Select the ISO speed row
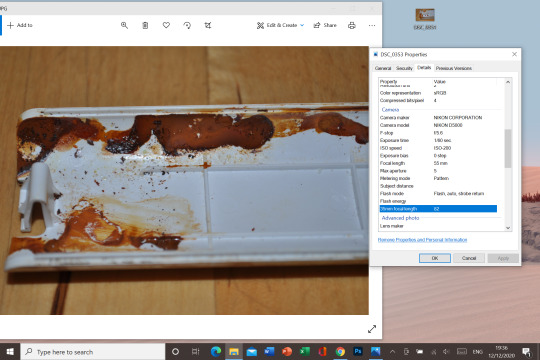Screen dimensions: 540x360 click(438, 148)
